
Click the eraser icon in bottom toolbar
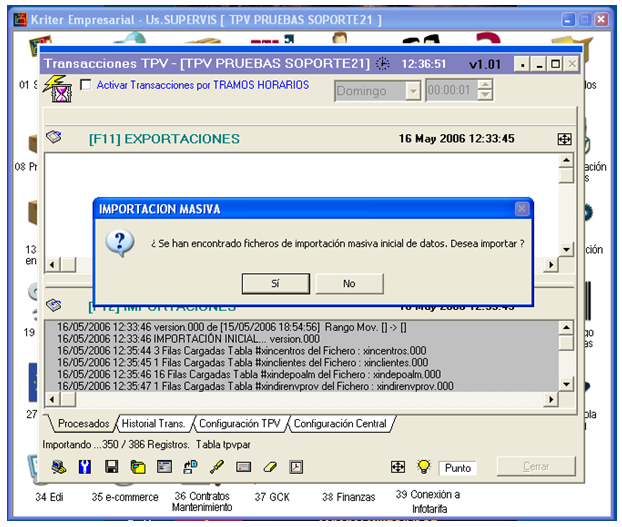(x=270, y=467)
